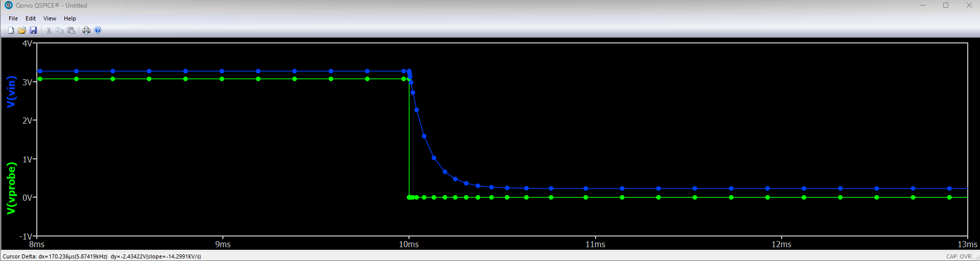Click the Paste clipboard icon
Image resolution: width=980 pixels, height=261 pixels.
click(71, 31)
